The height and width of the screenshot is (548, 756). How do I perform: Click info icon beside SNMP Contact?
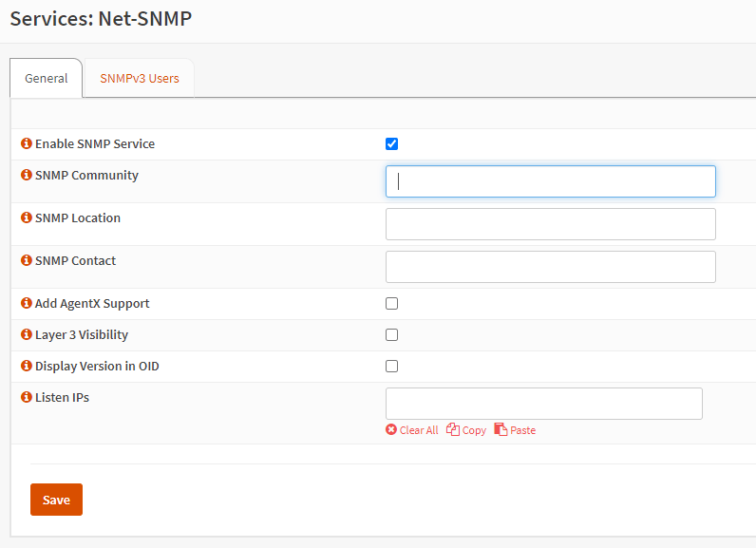point(26,260)
